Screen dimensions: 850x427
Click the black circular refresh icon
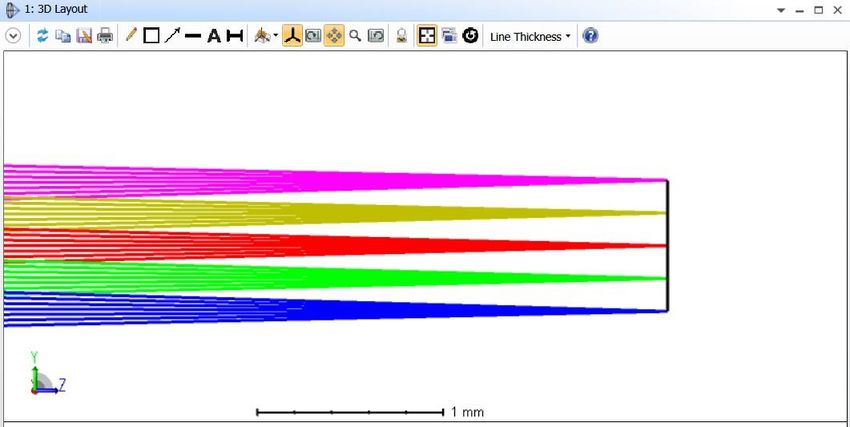pyautogui.click(x=471, y=36)
